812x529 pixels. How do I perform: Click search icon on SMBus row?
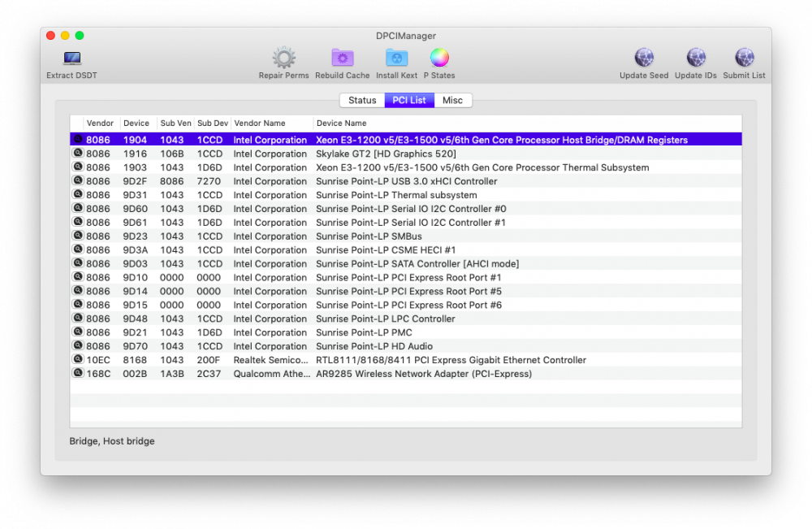point(78,235)
